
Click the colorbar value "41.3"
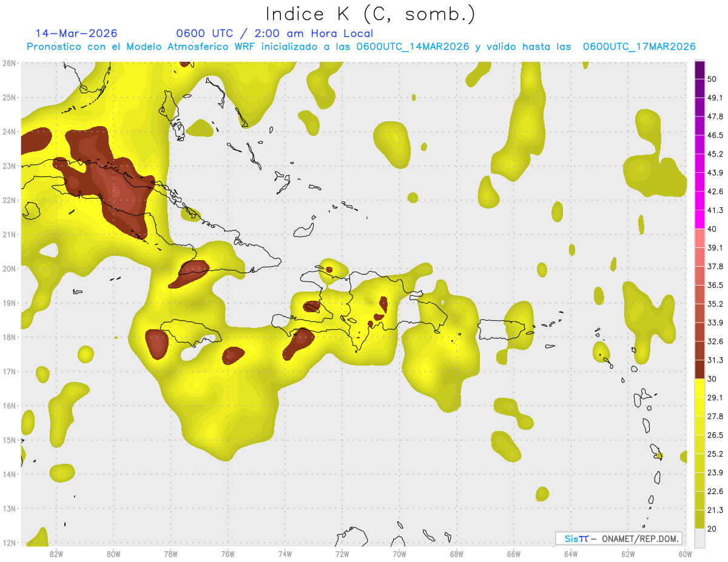(715, 210)
